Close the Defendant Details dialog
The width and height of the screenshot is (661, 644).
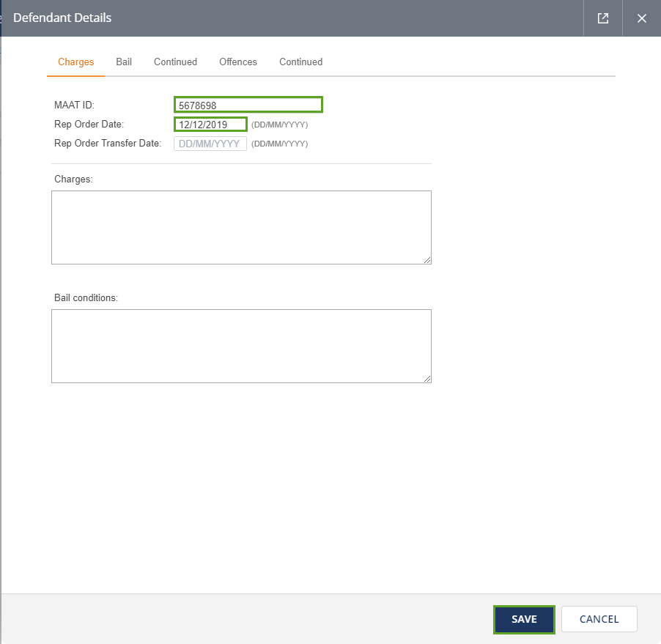642,18
